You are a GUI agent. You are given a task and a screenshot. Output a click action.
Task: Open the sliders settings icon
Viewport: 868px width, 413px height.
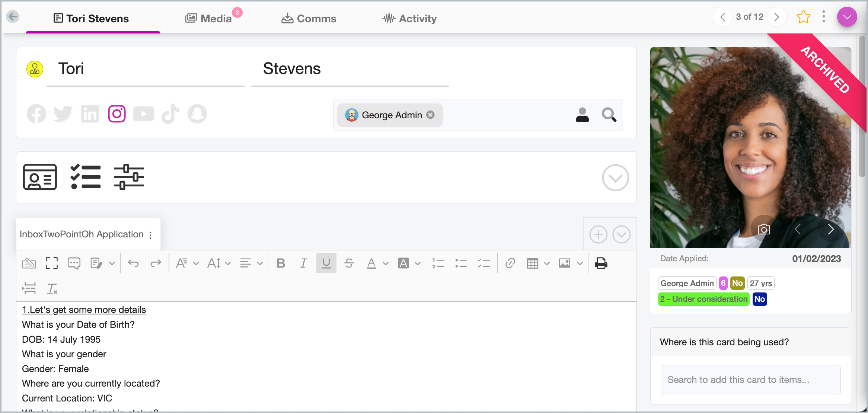click(x=129, y=177)
